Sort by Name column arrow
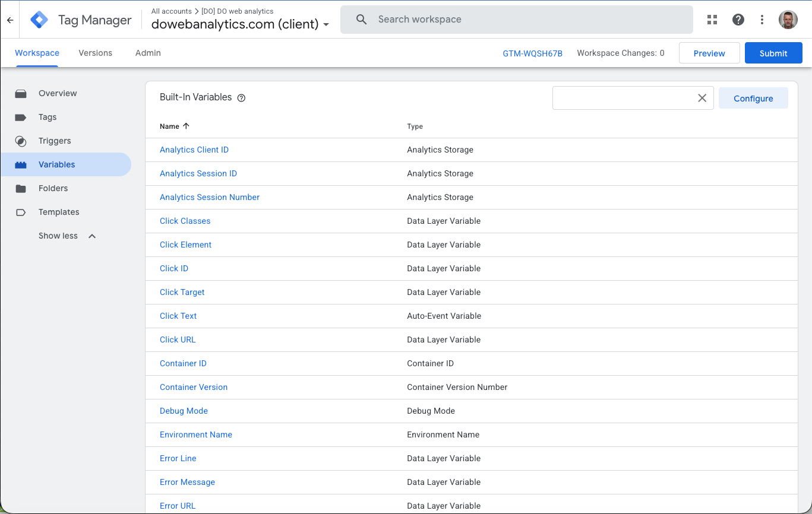 point(186,126)
